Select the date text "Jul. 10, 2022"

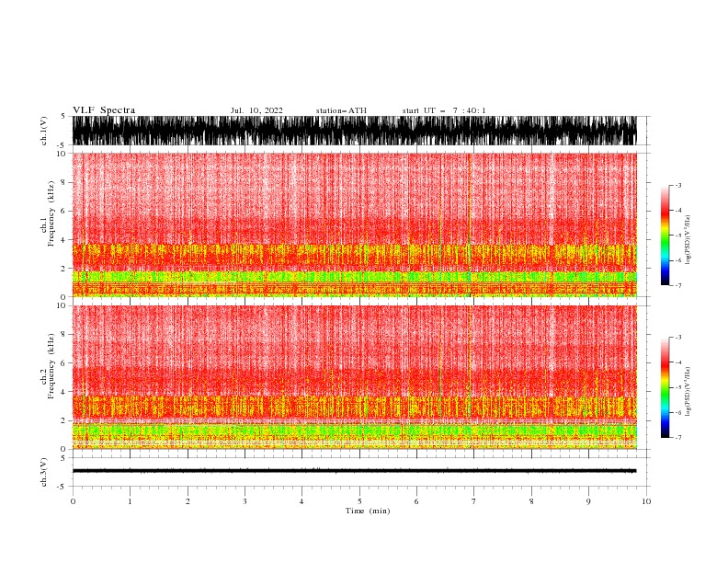tap(256, 110)
